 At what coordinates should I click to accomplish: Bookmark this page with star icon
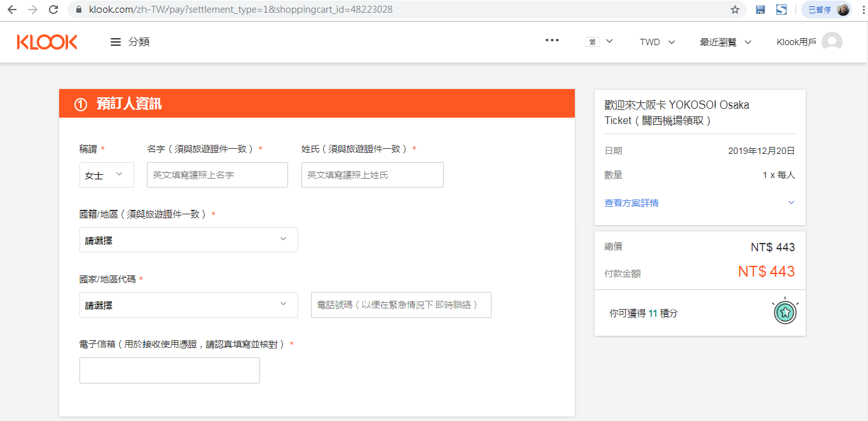pos(735,10)
